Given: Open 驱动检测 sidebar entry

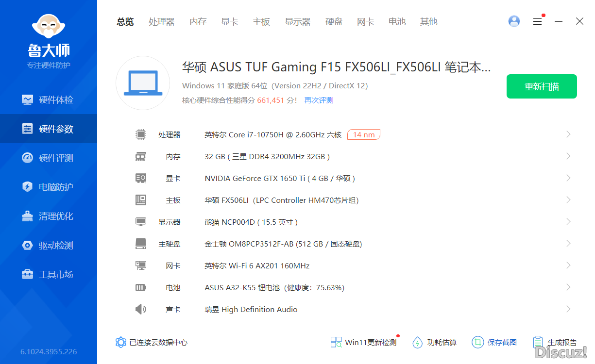Looking at the screenshot, I should [x=49, y=245].
